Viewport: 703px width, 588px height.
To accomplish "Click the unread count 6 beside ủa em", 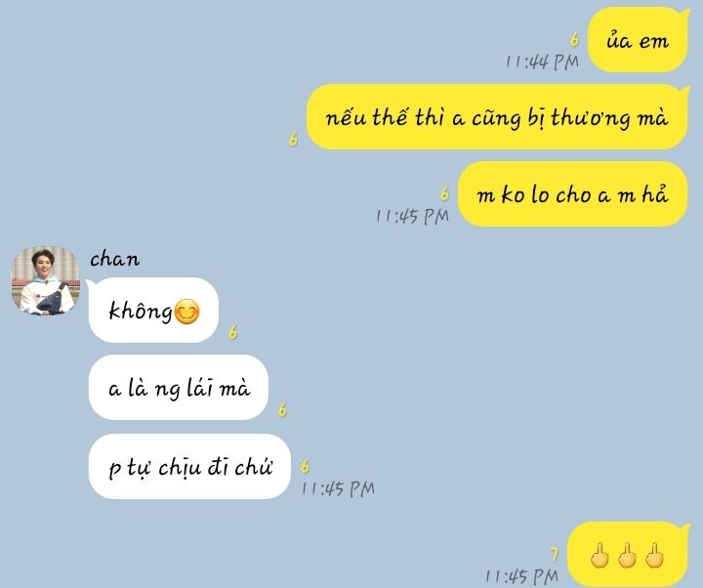I will (x=574, y=39).
